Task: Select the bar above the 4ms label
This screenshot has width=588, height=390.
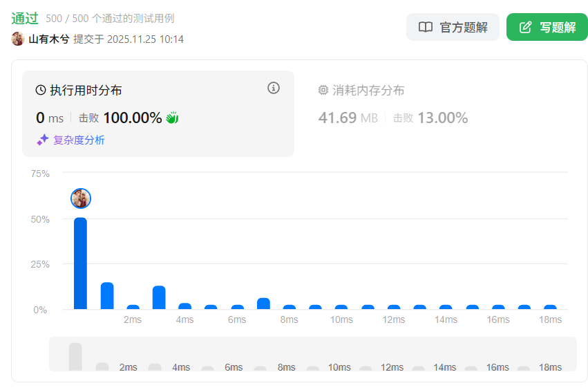Action: 185,306
